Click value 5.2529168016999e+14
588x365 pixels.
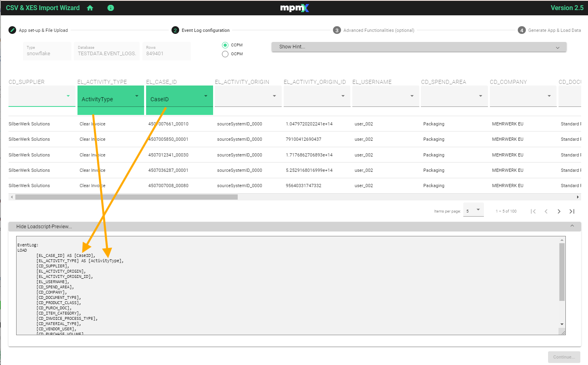click(x=309, y=170)
